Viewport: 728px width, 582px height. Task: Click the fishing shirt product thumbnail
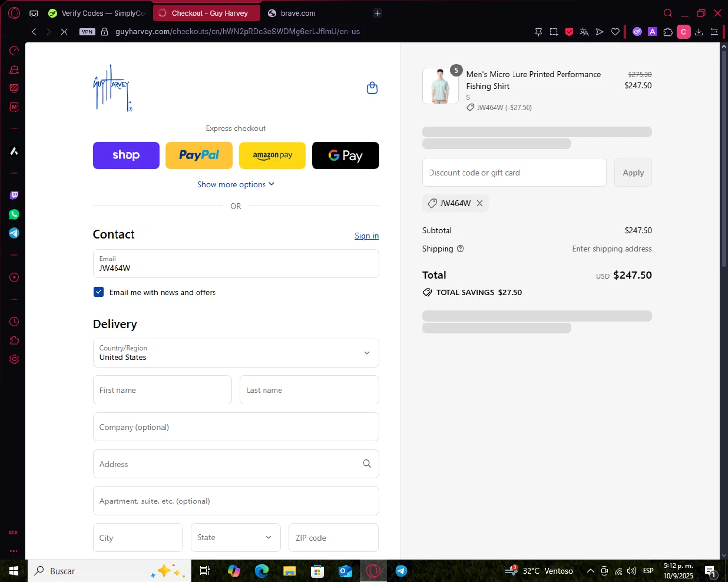440,86
